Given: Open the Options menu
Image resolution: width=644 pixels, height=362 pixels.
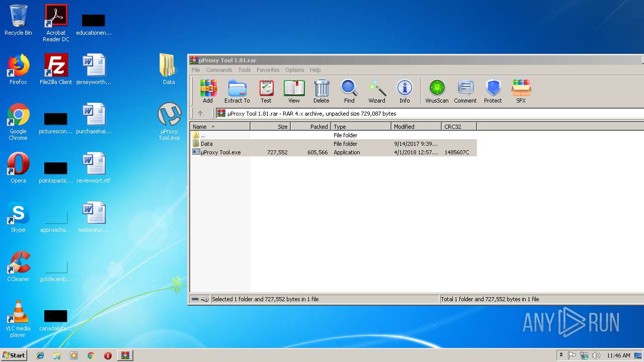Looking at the screenshot, I should (294, 70).
